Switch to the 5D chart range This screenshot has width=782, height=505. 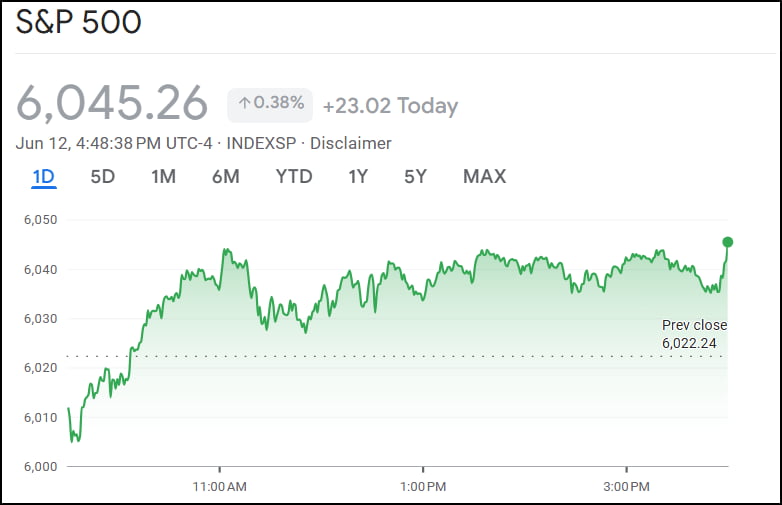pos(103,176)
